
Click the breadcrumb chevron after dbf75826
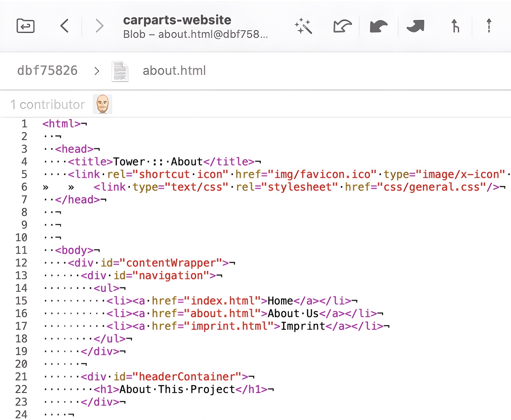click(x=96, y=71)
